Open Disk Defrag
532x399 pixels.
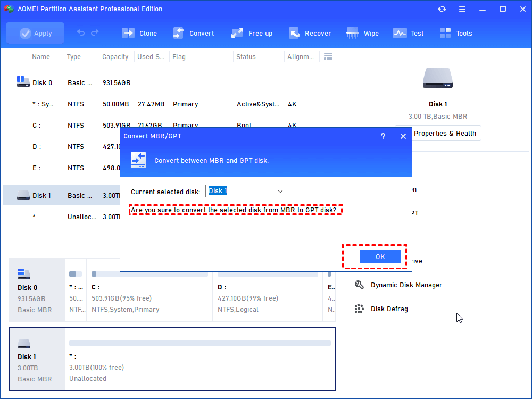click(389, 309)
